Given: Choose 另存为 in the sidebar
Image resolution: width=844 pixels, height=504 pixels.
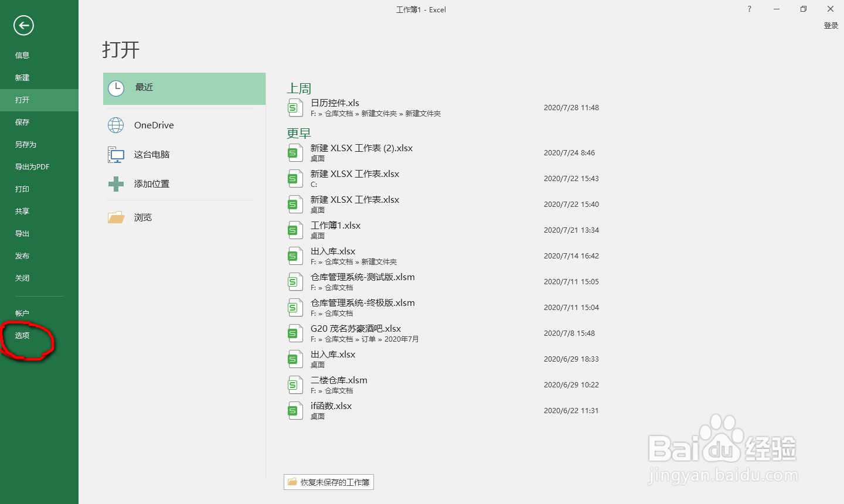Looking at the screenshot, I should 39,144.
